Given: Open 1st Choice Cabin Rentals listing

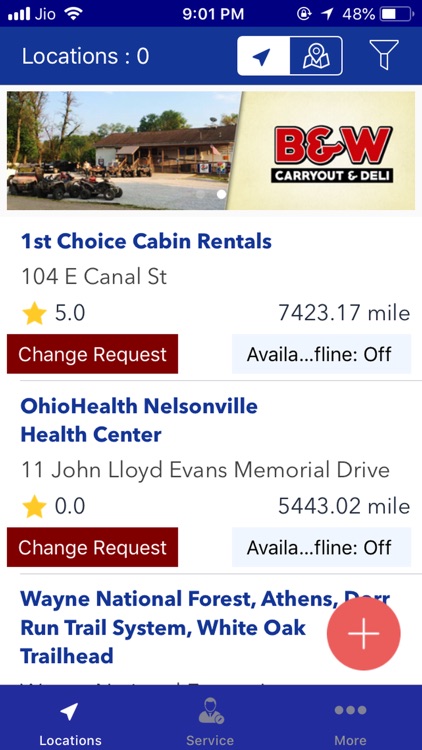Looking at the screenshot, I should 146,242.
